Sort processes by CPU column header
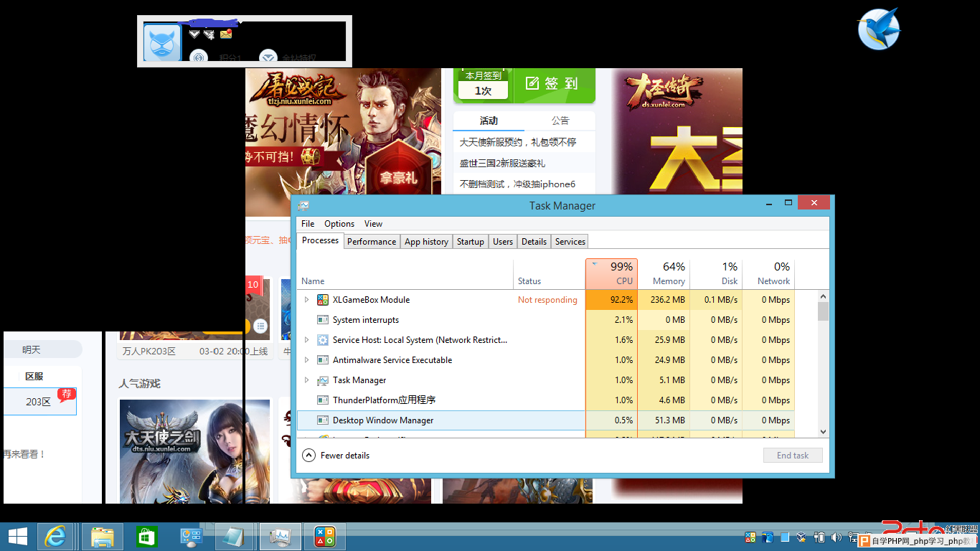The width and height of the screenshot is (980, 551). point(611,273)
